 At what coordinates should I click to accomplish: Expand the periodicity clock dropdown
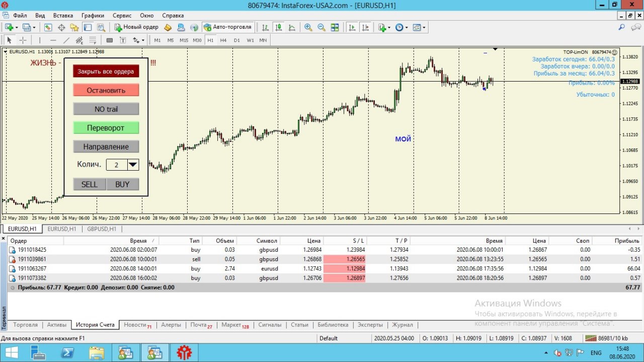click(401, 27)
